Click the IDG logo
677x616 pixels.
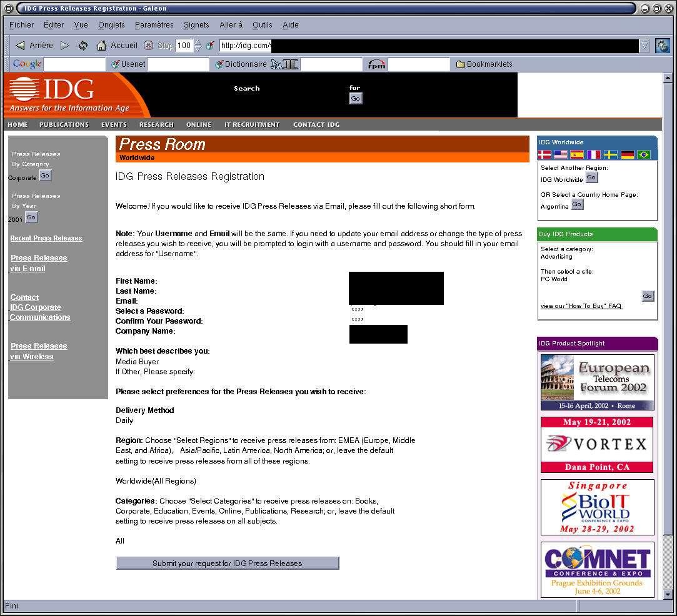52,89
